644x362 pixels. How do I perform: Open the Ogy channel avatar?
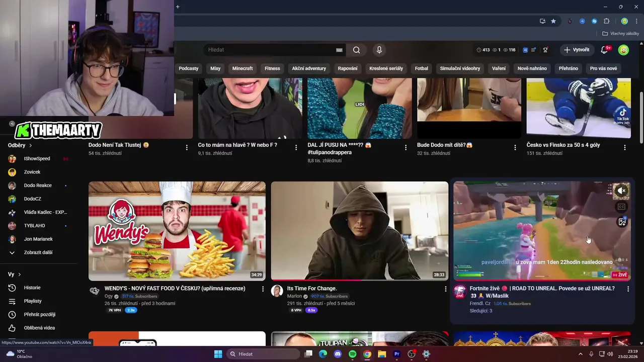[x=95, y=291]
